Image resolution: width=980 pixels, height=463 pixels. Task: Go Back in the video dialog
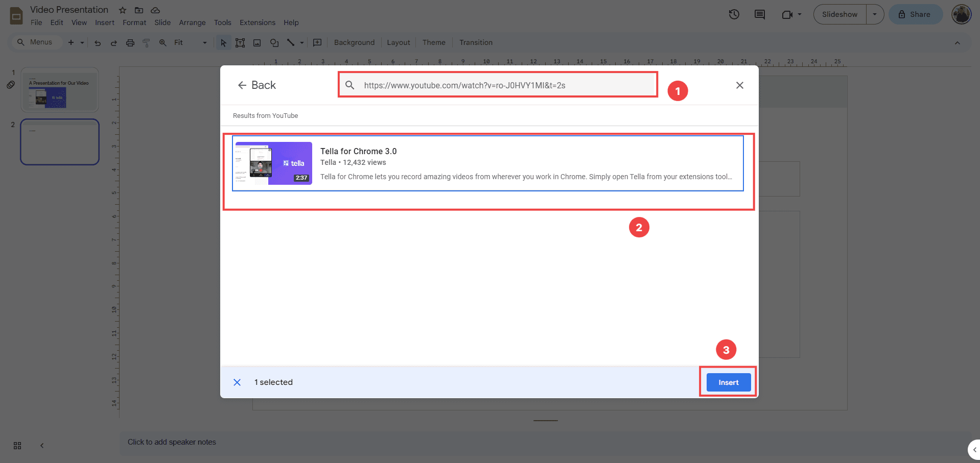(257, 85)
